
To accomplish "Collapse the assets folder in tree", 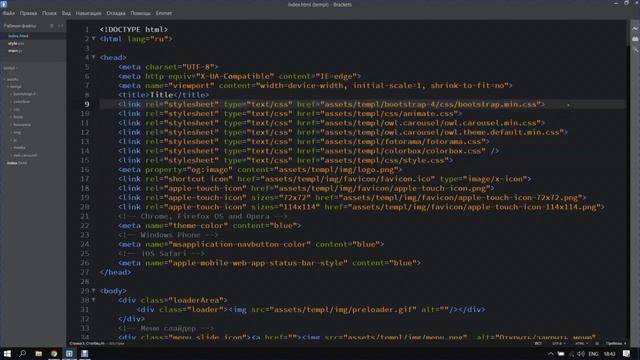I will (12, 79).
